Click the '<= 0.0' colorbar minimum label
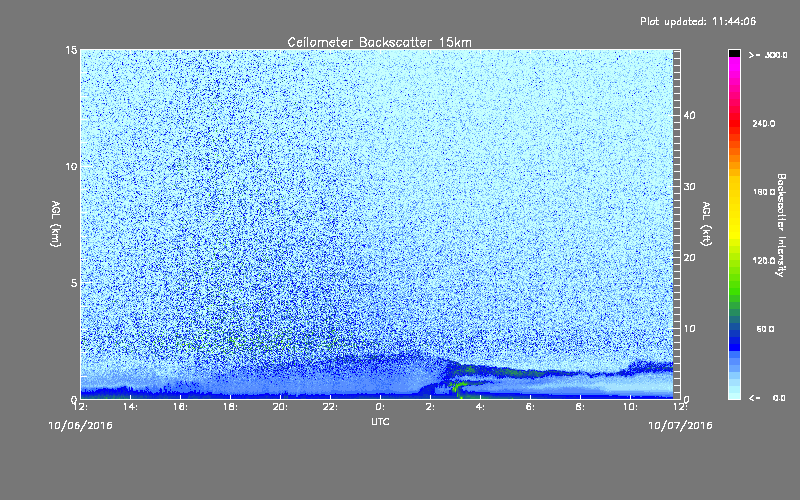Screen dimensions: 800x500 767,398
